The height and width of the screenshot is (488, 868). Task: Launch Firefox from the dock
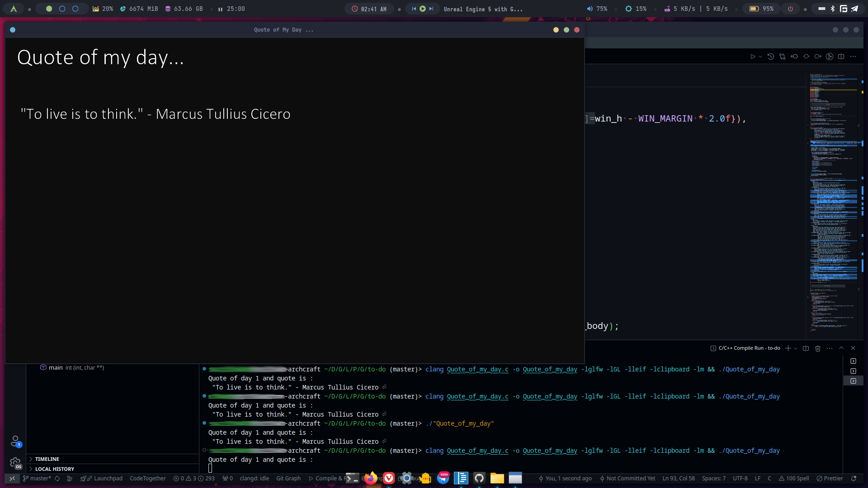(371, 478)
